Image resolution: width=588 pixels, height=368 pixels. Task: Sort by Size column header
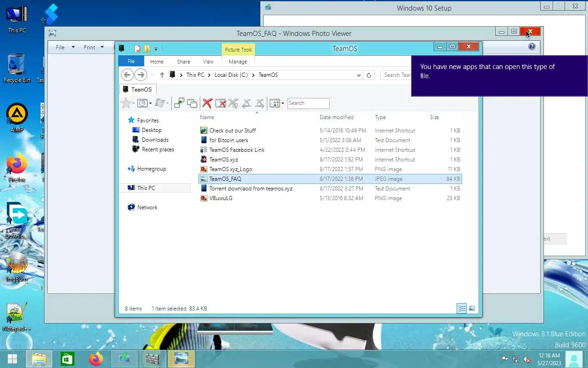pyautogui.click(x=446, y=117)
